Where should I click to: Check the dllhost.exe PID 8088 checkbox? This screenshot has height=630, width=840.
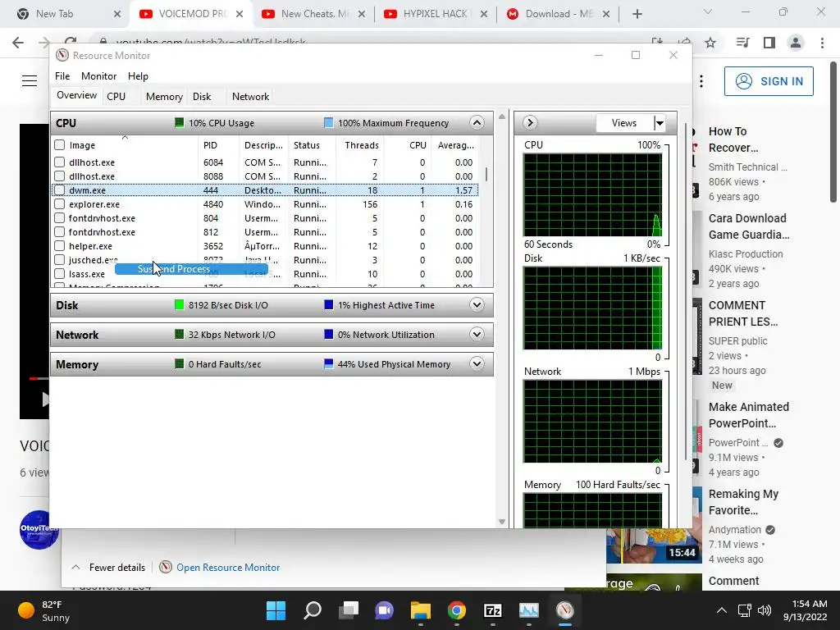(59, 176)
